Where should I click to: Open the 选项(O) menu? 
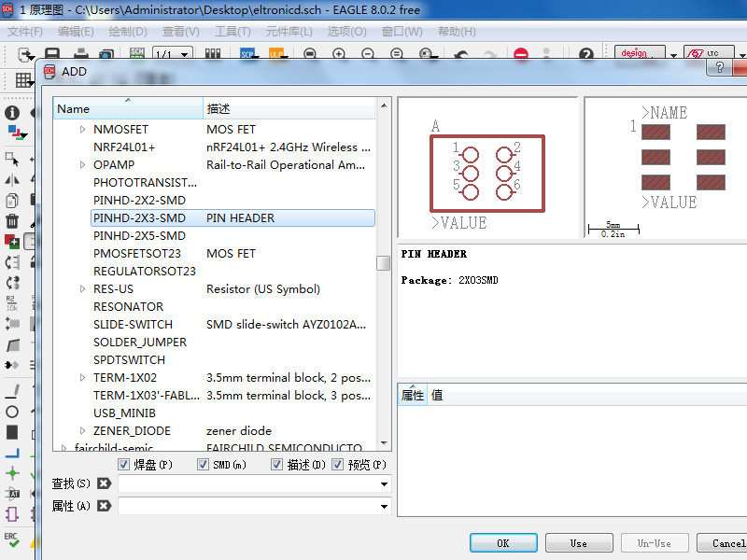tap(346, 32)
